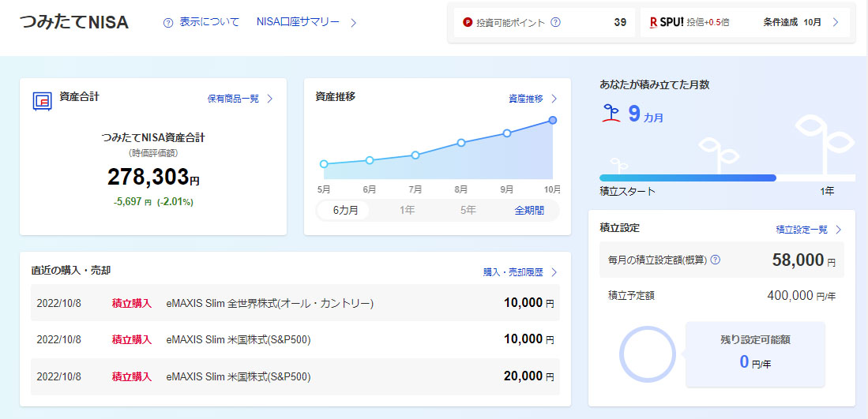
Task: Click help icon next to 毎月の積立設定額
Action: point(716,260)
